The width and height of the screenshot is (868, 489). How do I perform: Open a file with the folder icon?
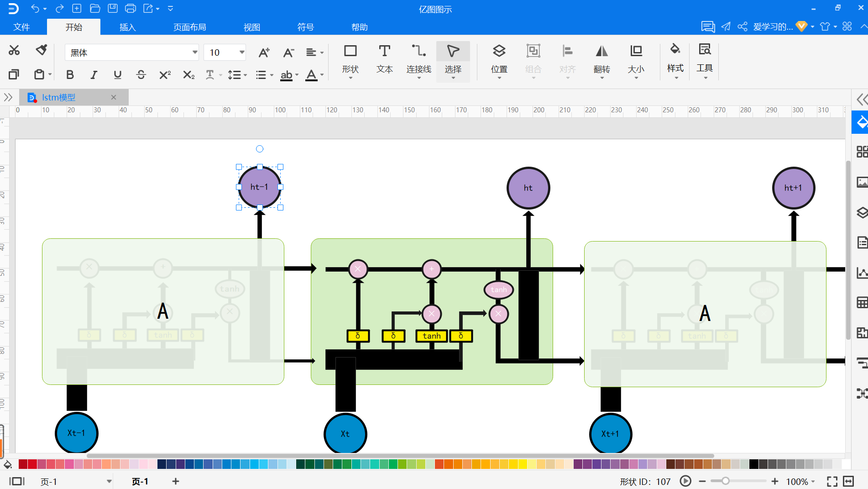tap(95, 8)
